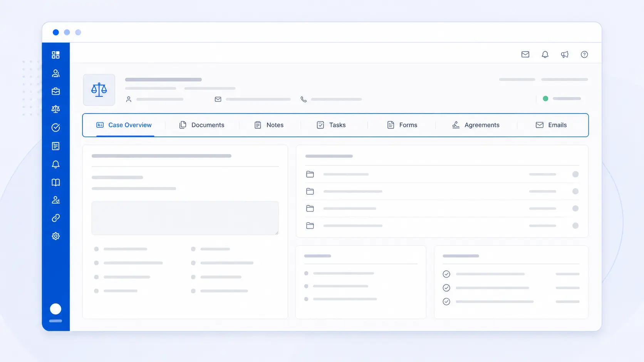Switch to the Notes tab
Screen dimensions: 644x362
(x=269, y=125)
